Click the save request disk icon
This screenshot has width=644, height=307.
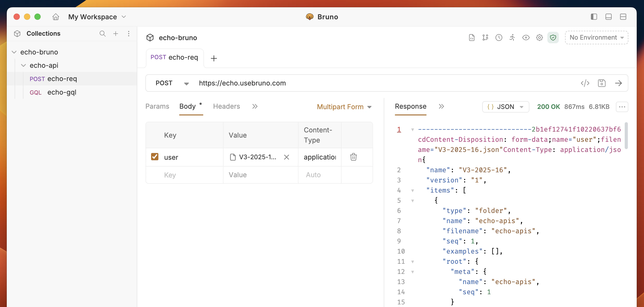pyautogui.click(x=602, y=83)
